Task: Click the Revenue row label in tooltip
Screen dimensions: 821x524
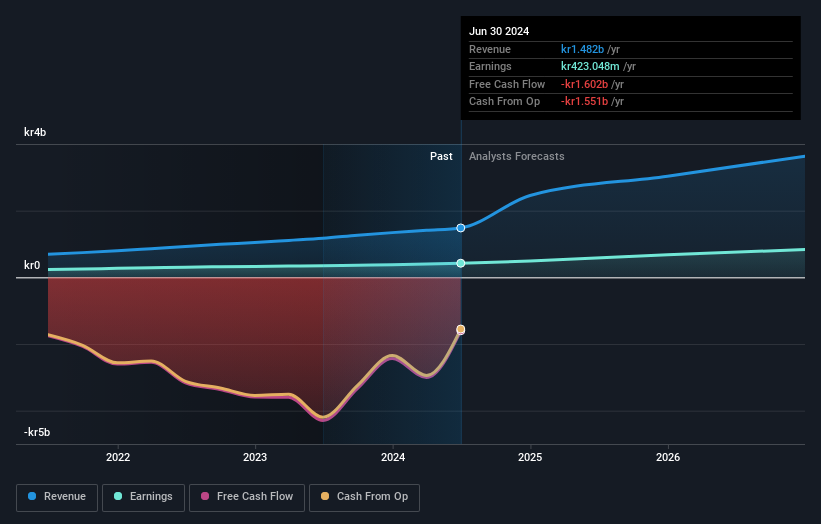Action: pos(490,49)
